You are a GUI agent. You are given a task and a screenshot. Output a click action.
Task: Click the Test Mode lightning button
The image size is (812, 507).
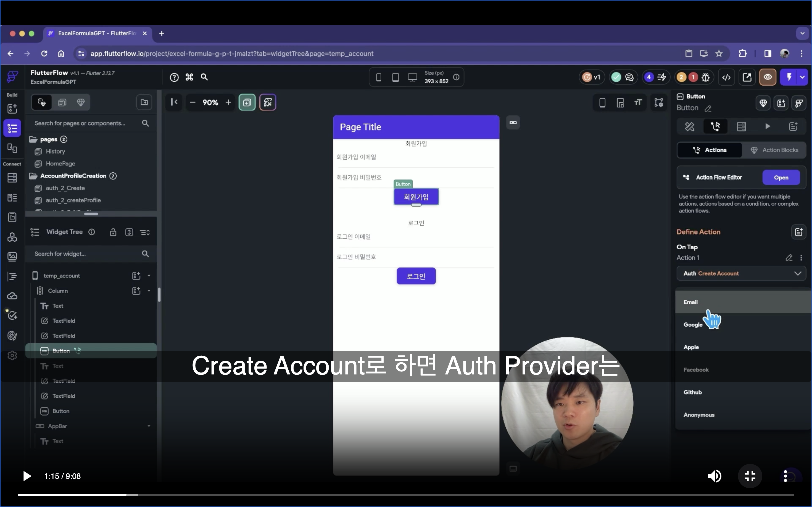point(789,77)
